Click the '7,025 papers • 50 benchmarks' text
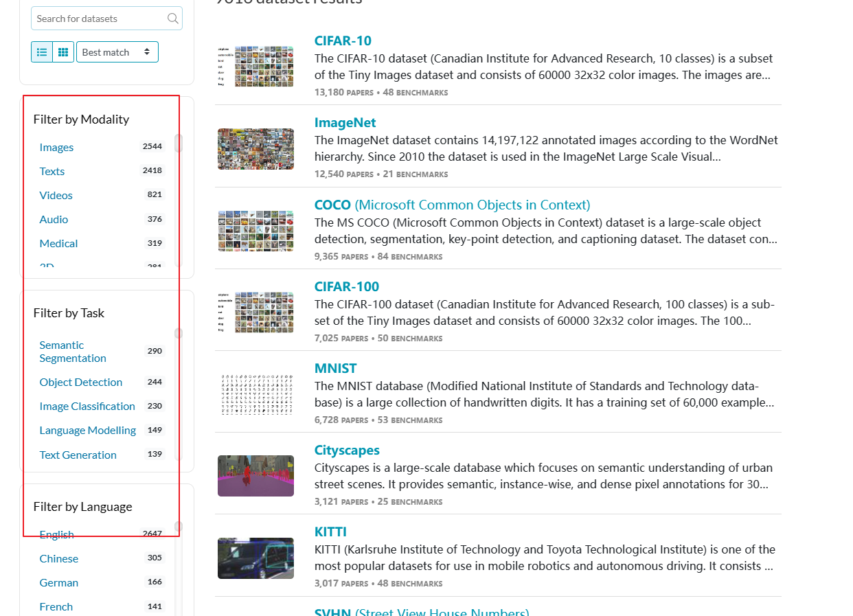Viewport: 853px width, 616px height. (x=378, y=339)
